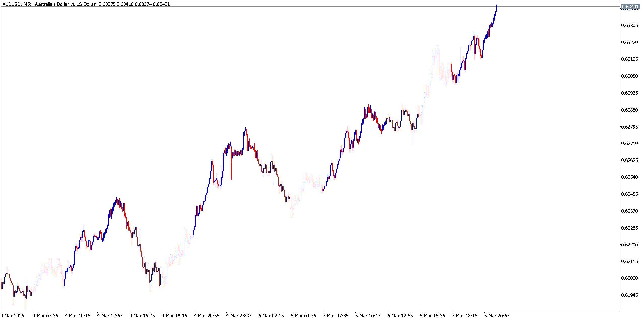Click the 0.62200 price axis label
Image resolution: width=644 pixels, height=320 pixels.
[629, 245]
